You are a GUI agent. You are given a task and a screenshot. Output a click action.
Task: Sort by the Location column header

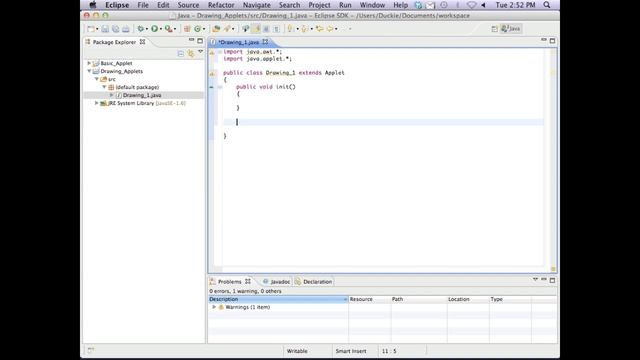pyautogui.click(x=468, y=299)
